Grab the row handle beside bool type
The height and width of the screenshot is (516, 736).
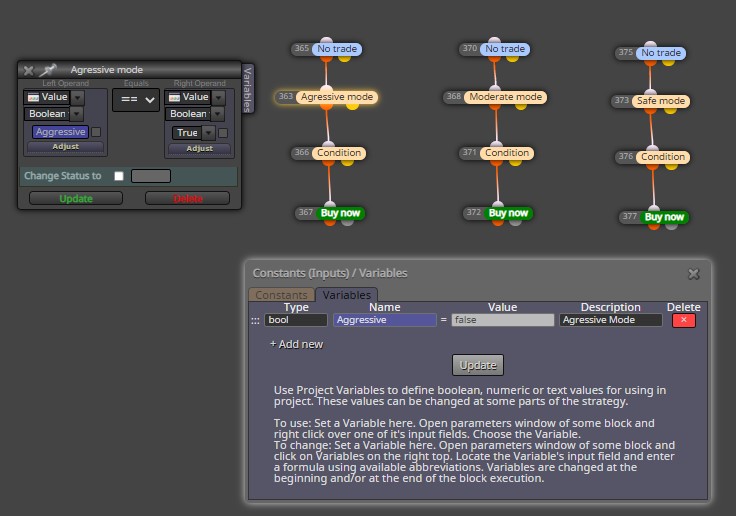click(255, 321)
